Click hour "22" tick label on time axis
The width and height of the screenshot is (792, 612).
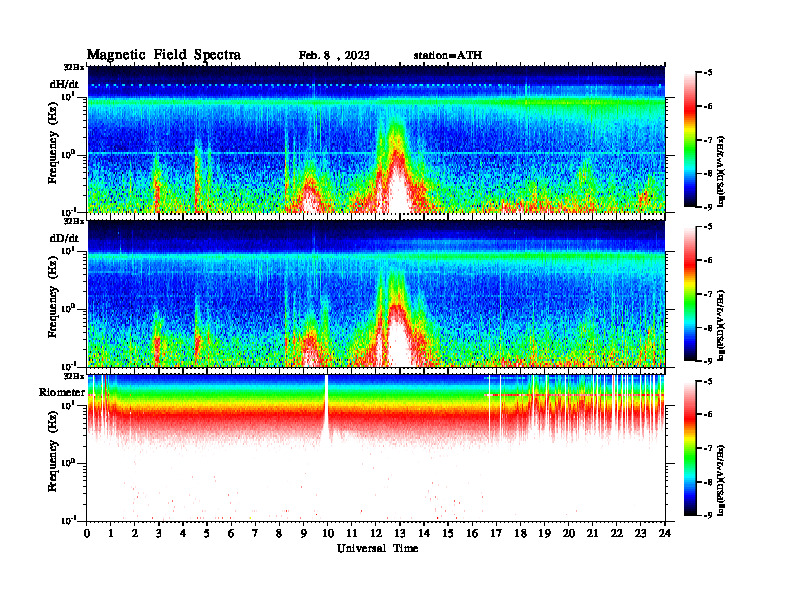point(617,533)
